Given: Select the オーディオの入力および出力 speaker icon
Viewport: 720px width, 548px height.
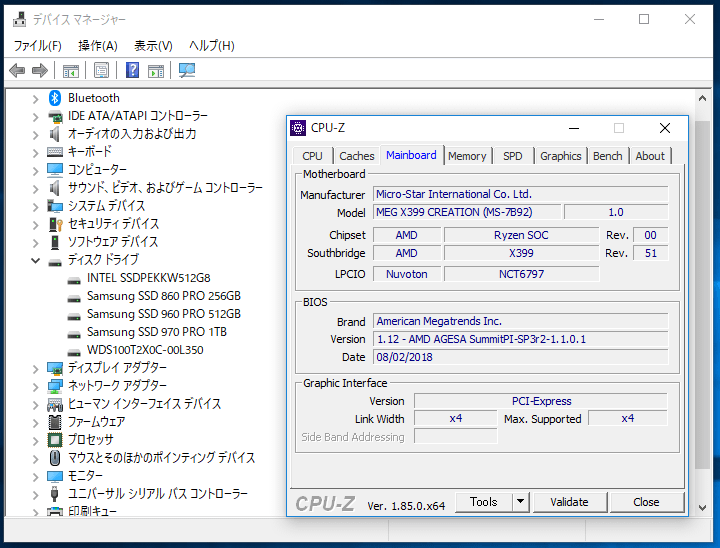Looking at the screenshot, I should (55, 134).
